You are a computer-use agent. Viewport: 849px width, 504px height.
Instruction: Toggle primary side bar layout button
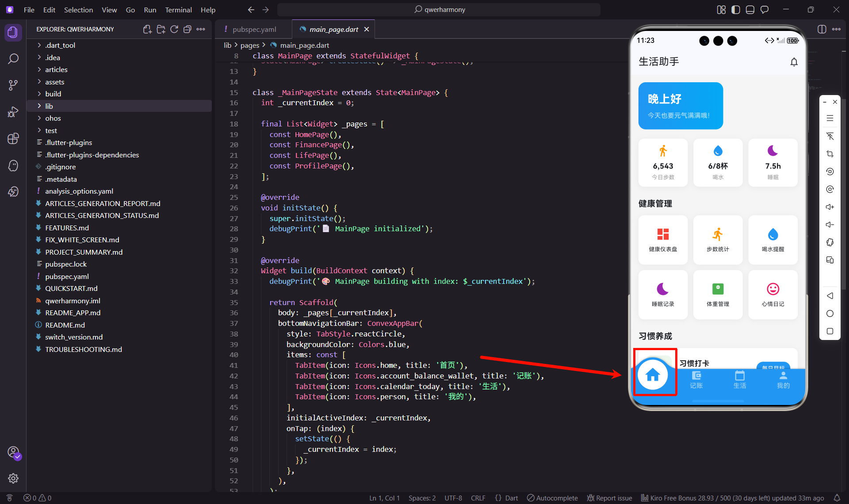pos(735,10)
